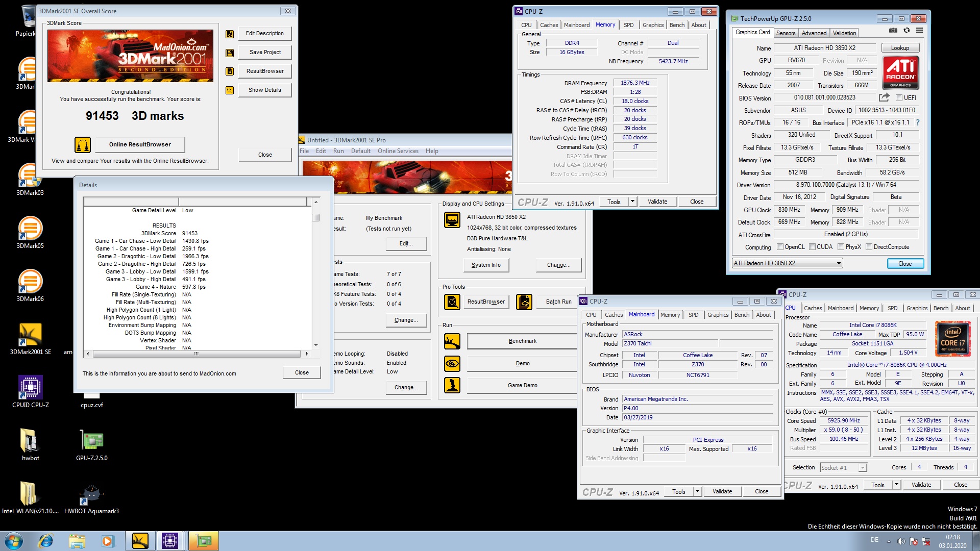Toggle the PhysX checkbox
The image size is (980, 551).
pos(841,247)
